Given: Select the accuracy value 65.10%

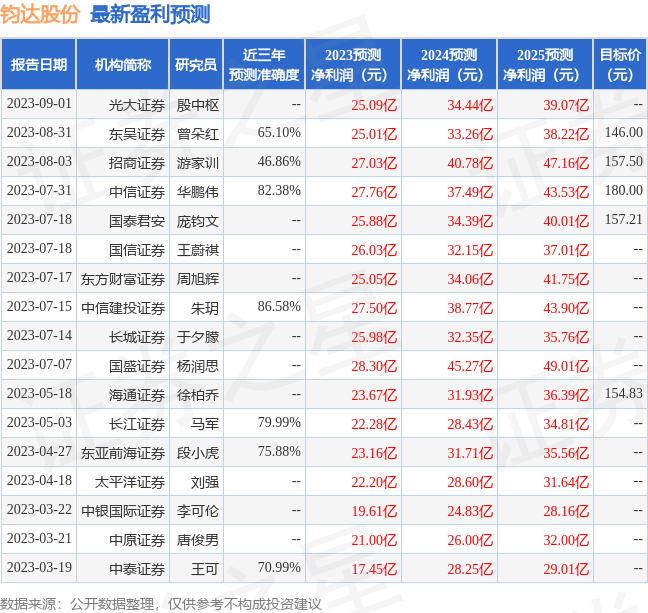Looking at the screenshot, I should 279,133.
